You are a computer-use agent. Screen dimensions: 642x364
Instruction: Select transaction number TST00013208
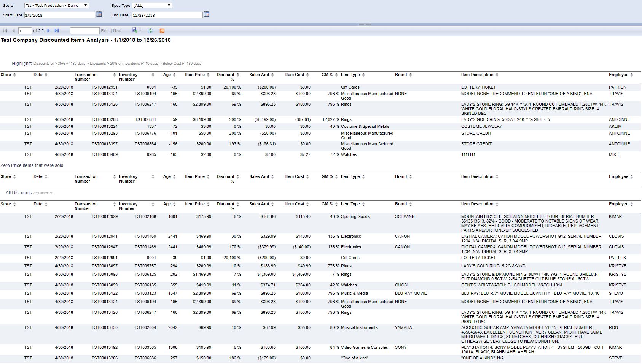coord(105,119)
